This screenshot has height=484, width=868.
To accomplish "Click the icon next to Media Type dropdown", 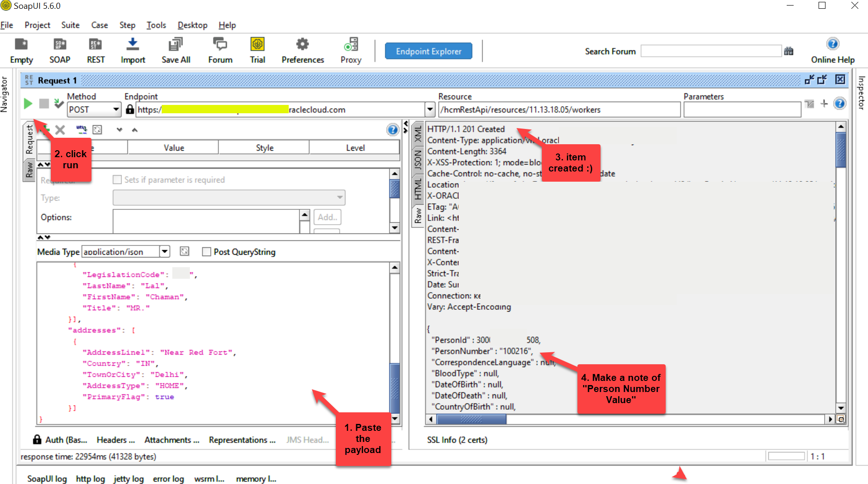I will (x=184, y=251).
